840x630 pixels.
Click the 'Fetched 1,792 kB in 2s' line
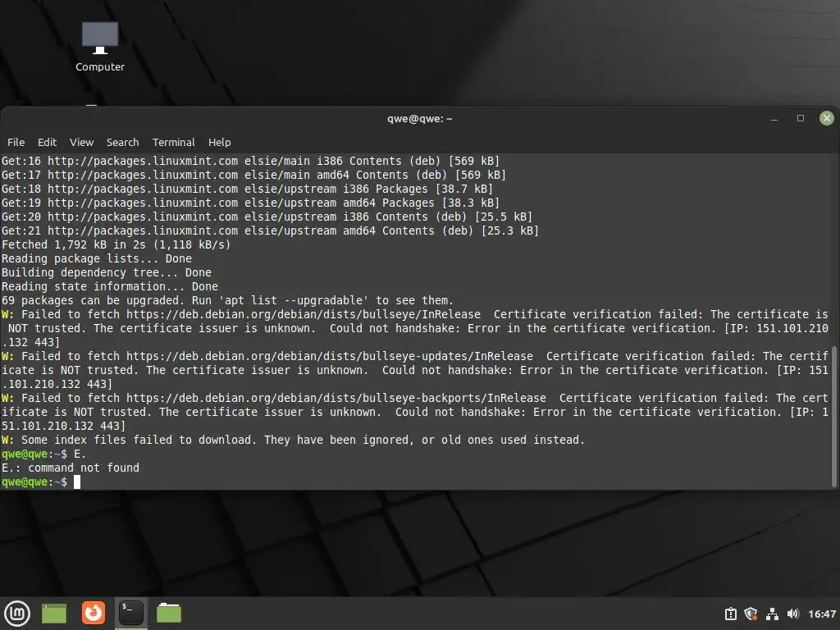(116, 244)
